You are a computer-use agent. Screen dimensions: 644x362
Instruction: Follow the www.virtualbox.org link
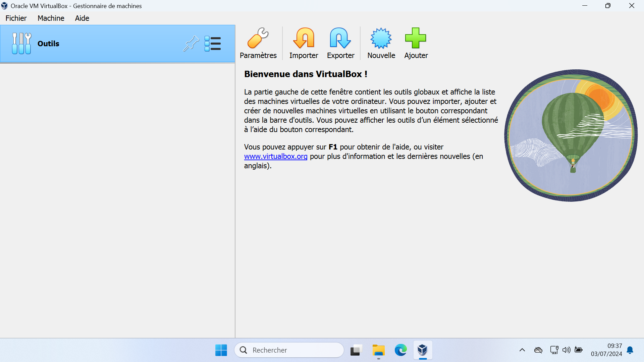pyautogui.click(x=276, y=157)
